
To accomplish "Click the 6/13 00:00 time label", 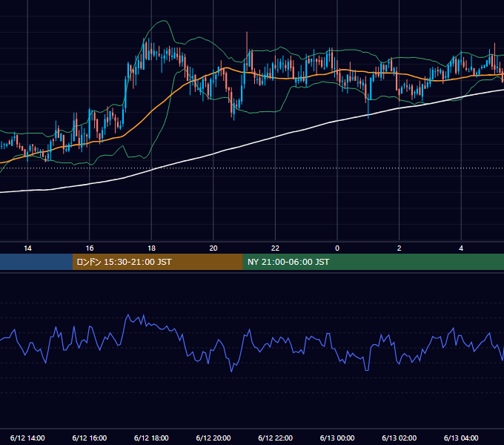I will click(337, 438).
